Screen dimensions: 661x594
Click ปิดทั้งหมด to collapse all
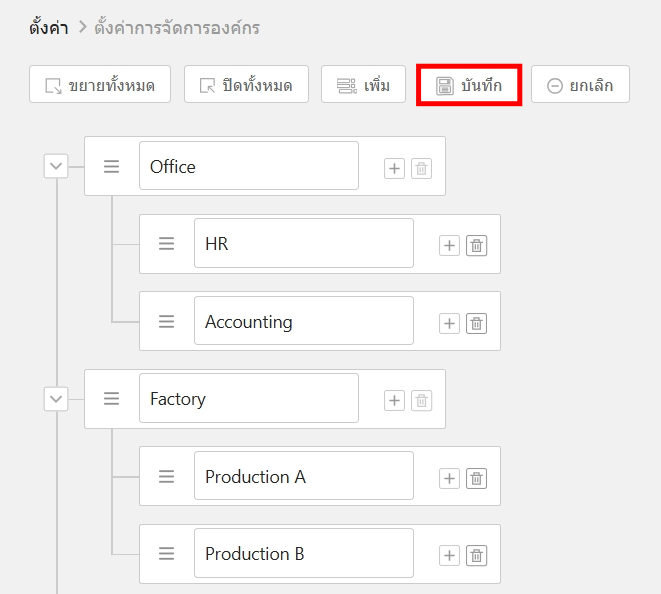pyautogui.click(x=246, y=85)
